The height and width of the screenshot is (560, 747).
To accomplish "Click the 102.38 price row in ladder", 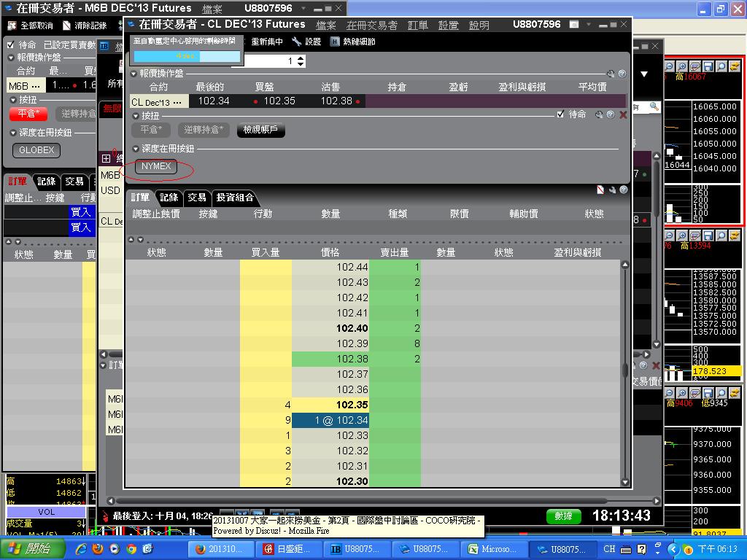I will click(x=330, y=359).
